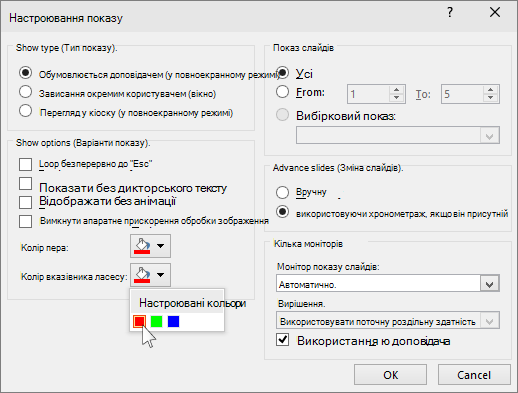Screen dimensions: 518x393
Task: Check Показати без дикторського тексту
Action: pyautogui.click(x=26, y=183)
